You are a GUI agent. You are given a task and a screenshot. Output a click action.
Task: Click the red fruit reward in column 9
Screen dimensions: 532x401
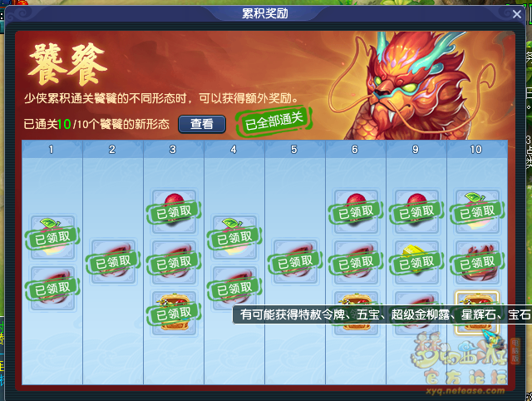point(416,212)
